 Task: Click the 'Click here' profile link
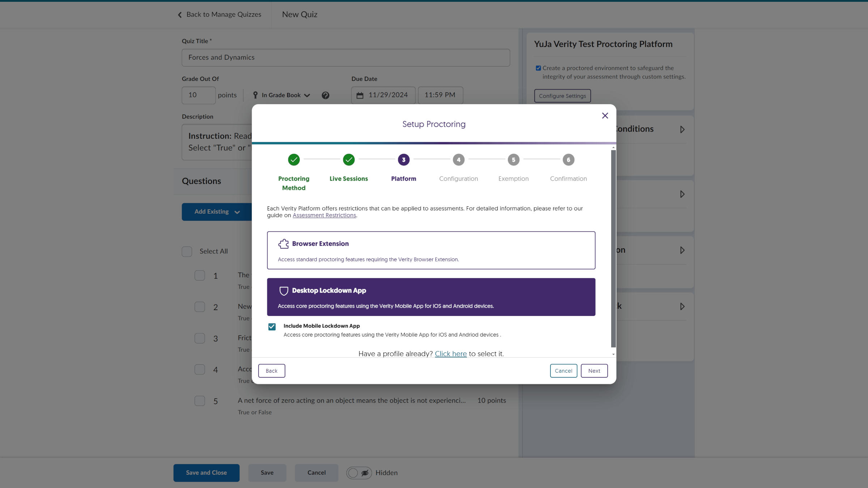tap(451, 354)
